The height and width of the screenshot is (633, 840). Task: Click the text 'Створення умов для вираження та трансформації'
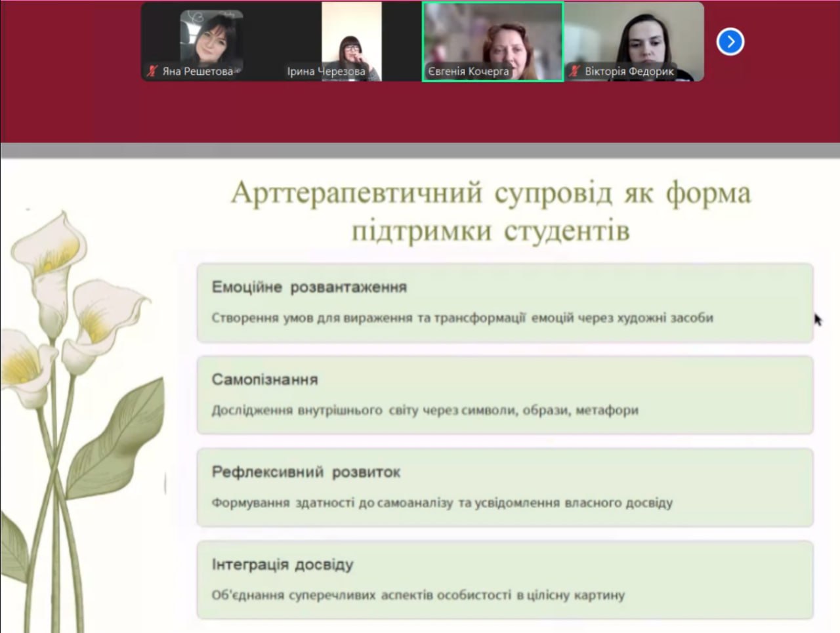[x=369, y=318]
